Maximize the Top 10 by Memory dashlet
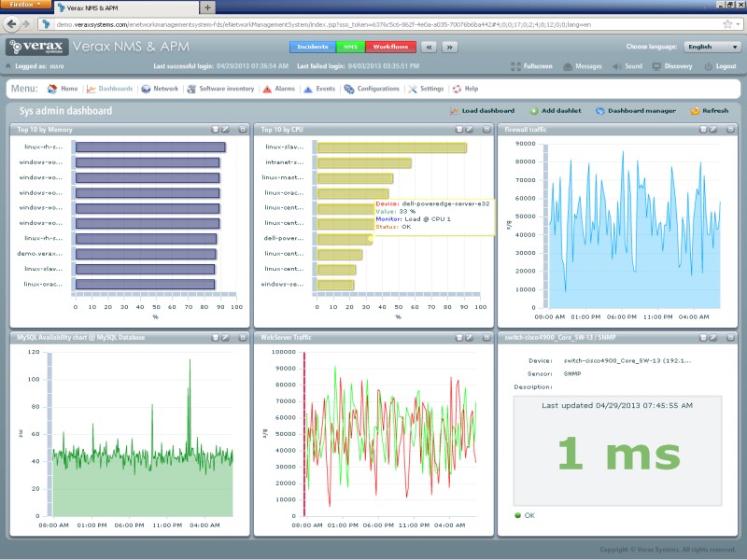Image resolution: width=747 pixels, height=560 pixels. tap(243, 129)
